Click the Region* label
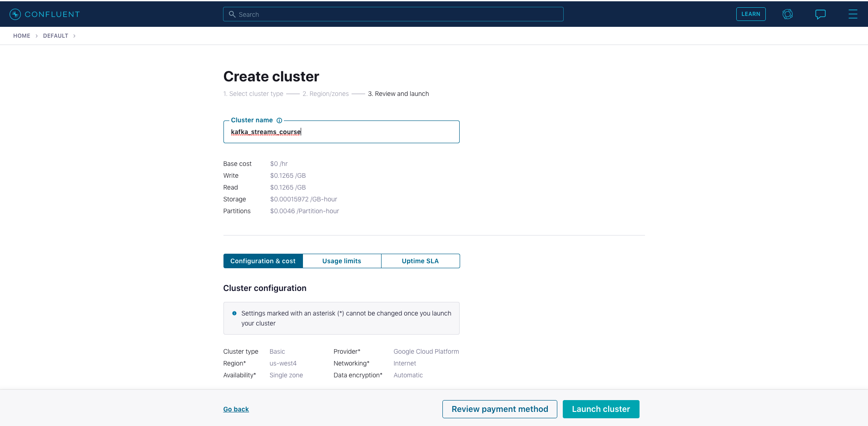 (234, 363)
